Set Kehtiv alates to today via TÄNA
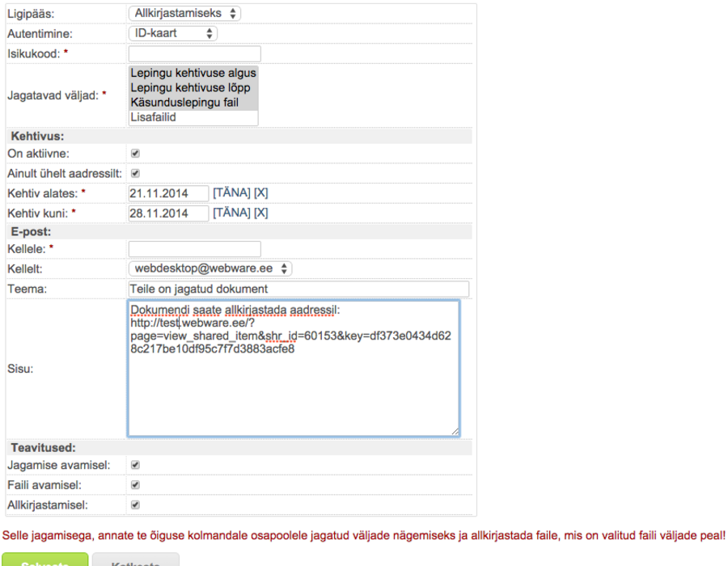Viewport: 728px width, 566px height. point(231,193)
